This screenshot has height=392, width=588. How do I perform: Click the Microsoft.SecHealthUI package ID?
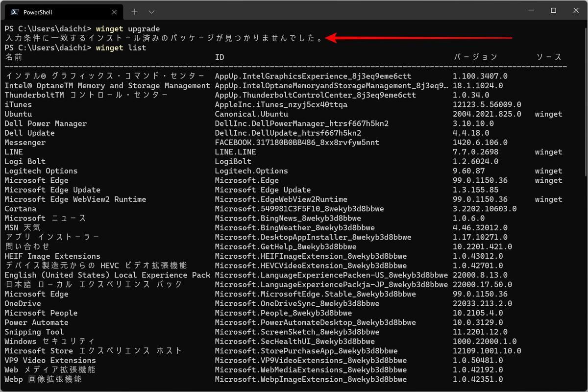click(x=295, y=342)
